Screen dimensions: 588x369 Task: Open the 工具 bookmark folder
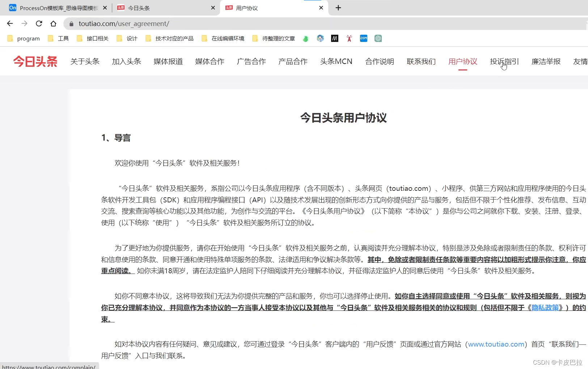[x=58, y=38]
